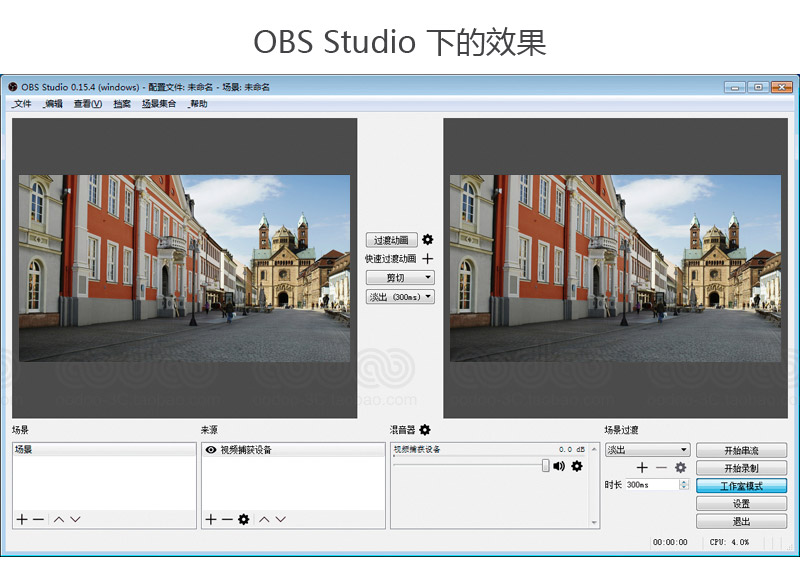800x578 pixels.
Task: Click the 退出 button
Action: tap(741, 521)
